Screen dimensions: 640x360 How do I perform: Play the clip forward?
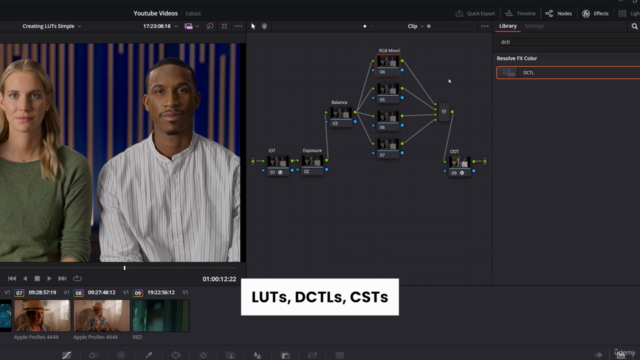point(49,278)
